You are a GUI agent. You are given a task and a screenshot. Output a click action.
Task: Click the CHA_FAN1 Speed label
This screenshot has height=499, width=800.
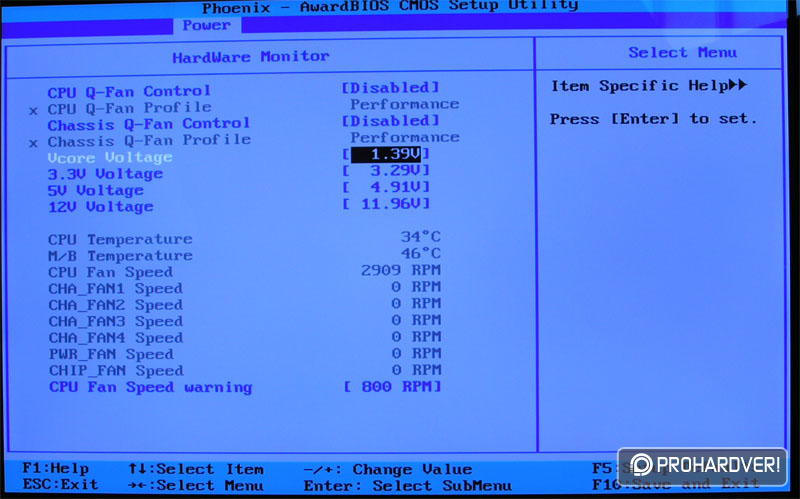115,289
